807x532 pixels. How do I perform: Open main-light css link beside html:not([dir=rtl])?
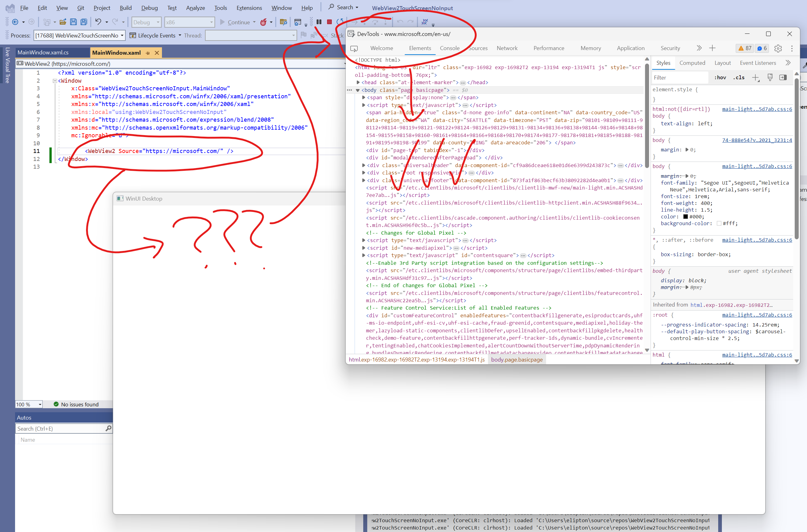(757, 109)
